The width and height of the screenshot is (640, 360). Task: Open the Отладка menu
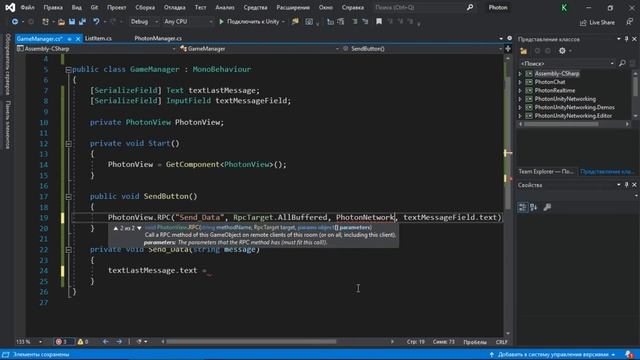pos(174,7)
